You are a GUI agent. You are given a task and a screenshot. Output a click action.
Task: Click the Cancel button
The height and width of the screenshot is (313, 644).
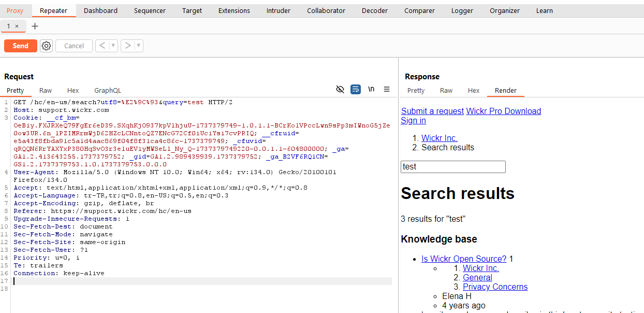[x=74, y=46]
